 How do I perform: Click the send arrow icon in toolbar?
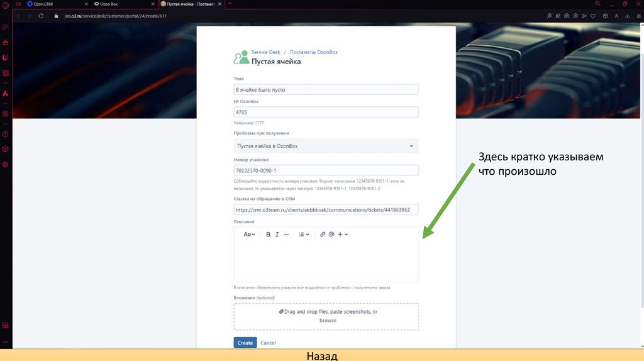click(x=584, y=16)
